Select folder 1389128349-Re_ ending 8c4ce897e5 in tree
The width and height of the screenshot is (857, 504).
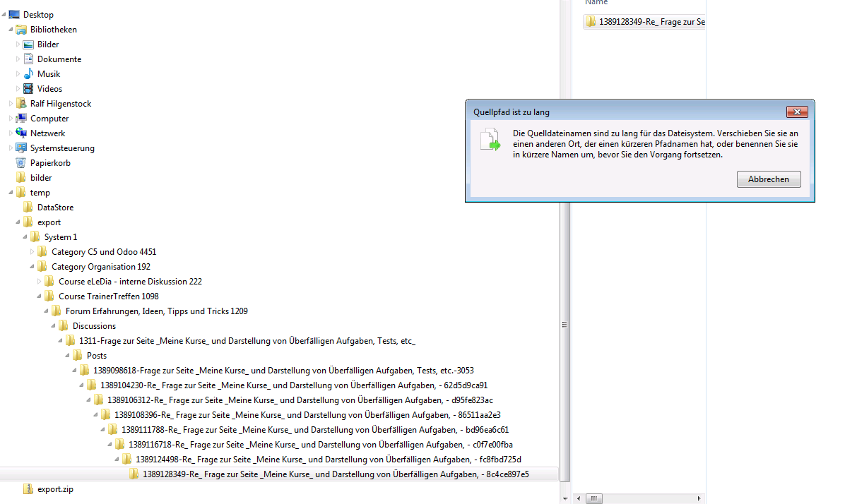click(x=336, y=474)
